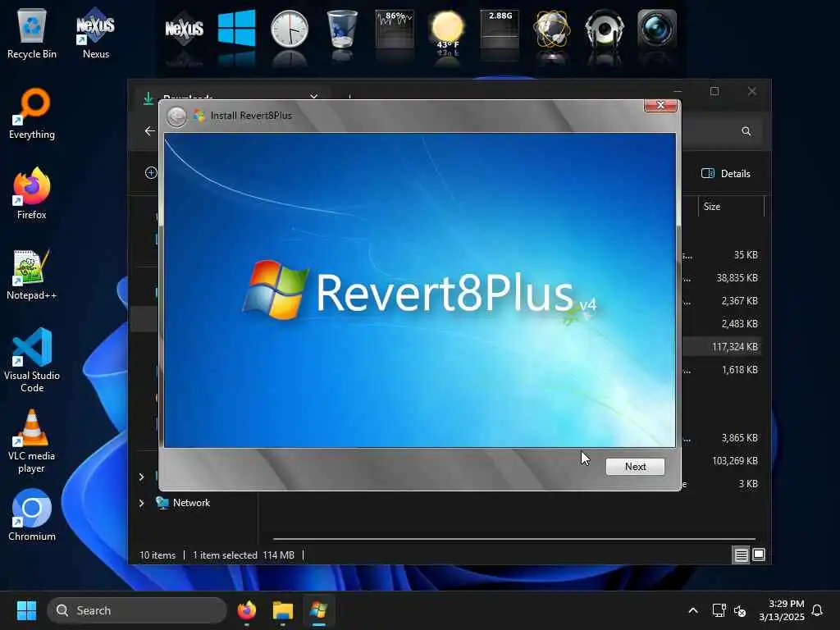Select the 117,324 KB file row
Viewport: 840px width, 630px height.
pyautogui.click(x=720, y=347)
